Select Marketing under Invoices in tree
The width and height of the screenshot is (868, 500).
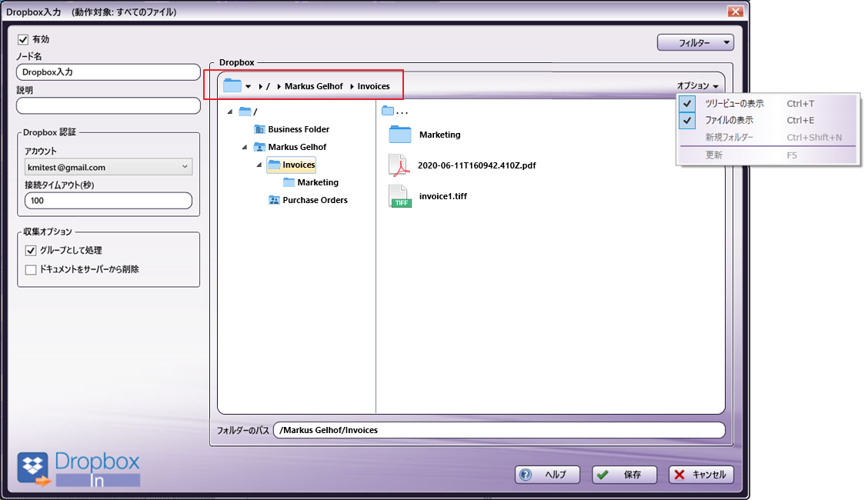318,182
